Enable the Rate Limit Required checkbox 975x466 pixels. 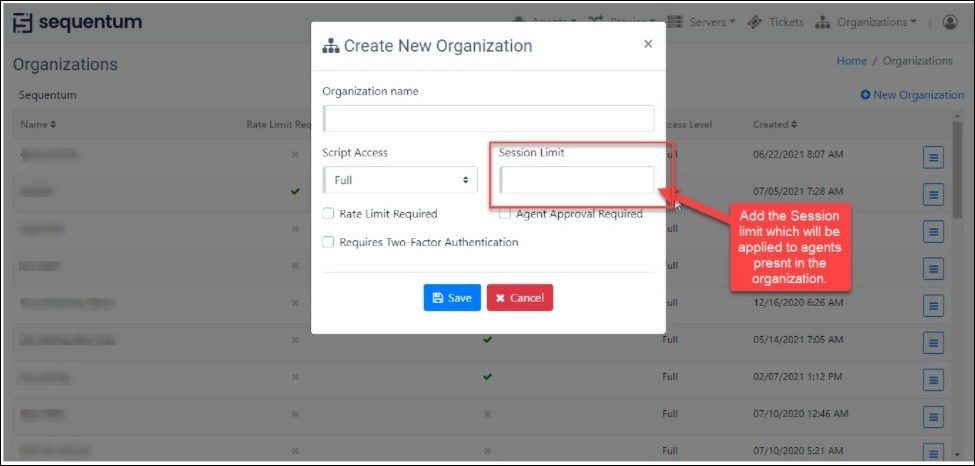coord(328,214)
